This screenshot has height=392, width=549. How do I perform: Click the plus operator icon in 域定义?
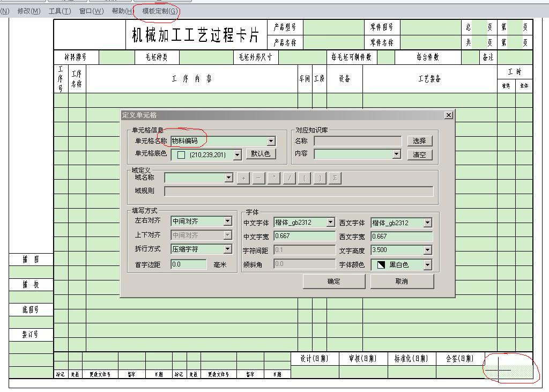coord(243,177)
